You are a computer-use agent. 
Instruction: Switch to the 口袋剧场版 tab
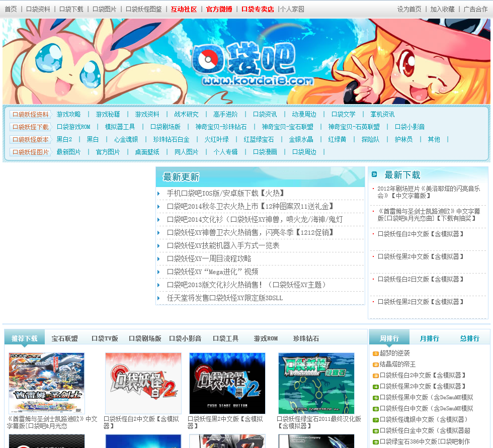click(145, 339)
